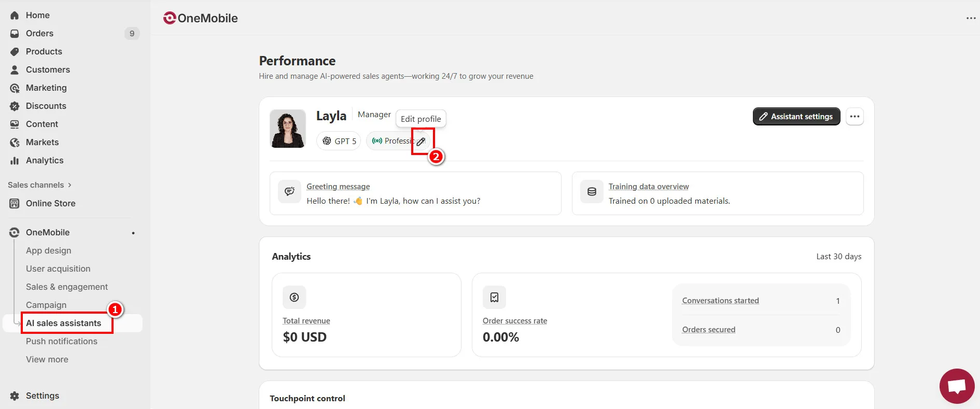Click the Assistant settings button
The image size is (980, 409).
coord(796,117)
